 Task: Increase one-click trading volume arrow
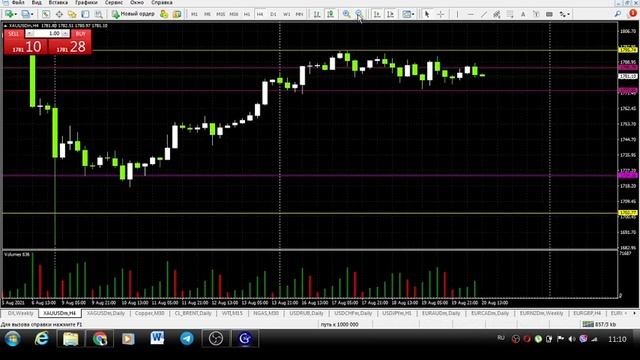click(65, 33)
